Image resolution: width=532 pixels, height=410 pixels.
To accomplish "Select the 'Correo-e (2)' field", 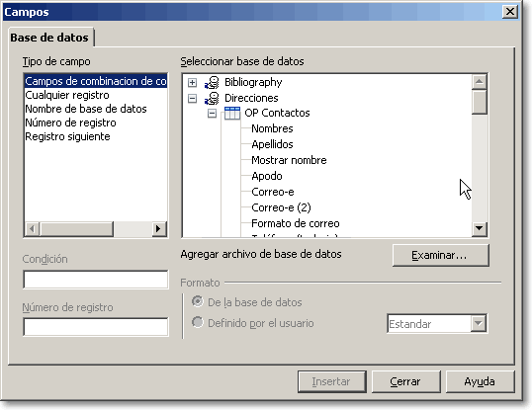I will 281,207.
